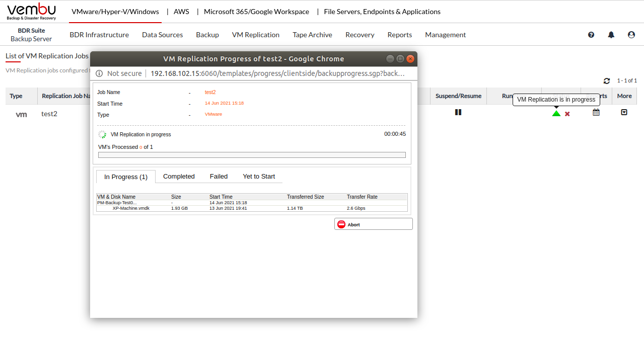Image resolution: width=644 pixels, height=337 pixels.
Task: Open the calendar reports icon for test2
Action: tap(596, 113)
